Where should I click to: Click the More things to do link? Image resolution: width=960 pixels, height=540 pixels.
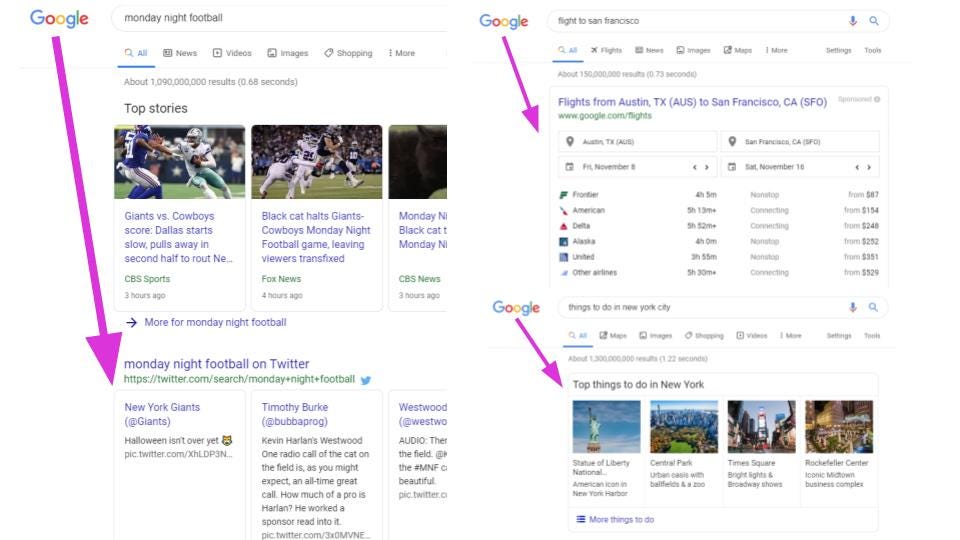[x=621, y=520]
